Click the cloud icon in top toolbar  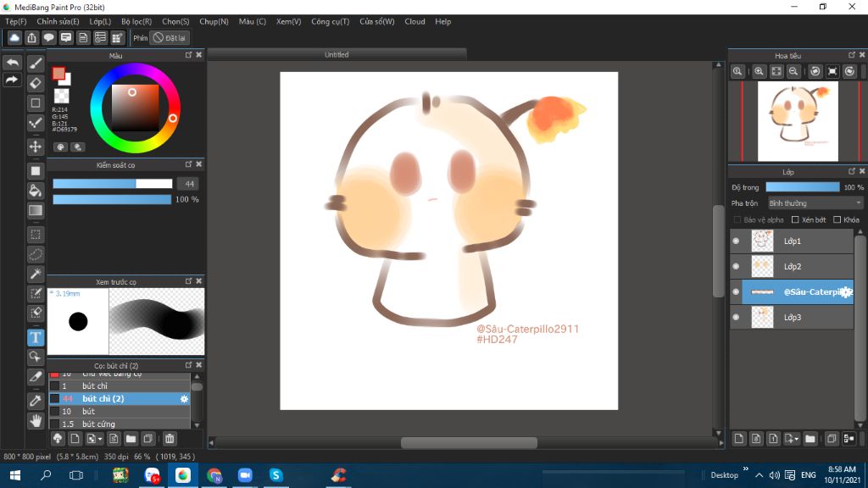coord(14,37)
